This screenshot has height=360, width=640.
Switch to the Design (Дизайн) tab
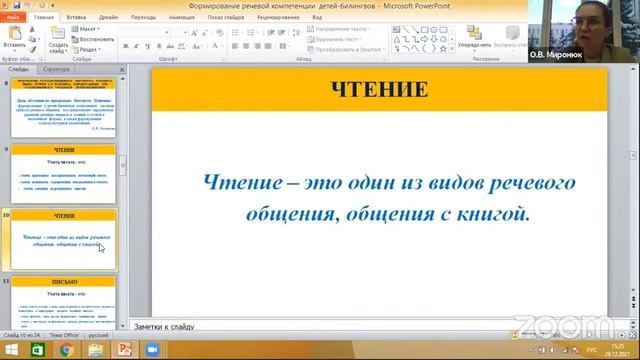click(x=108, y=18)
